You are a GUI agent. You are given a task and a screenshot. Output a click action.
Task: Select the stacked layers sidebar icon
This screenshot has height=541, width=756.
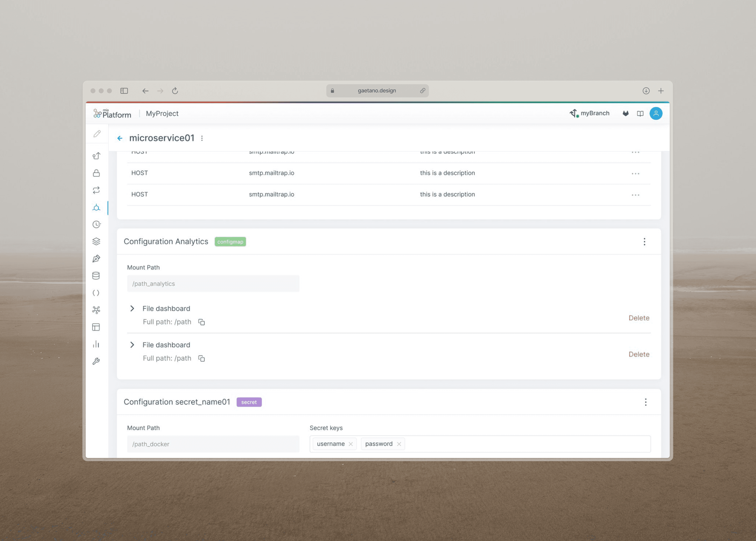tap(96, 241)
